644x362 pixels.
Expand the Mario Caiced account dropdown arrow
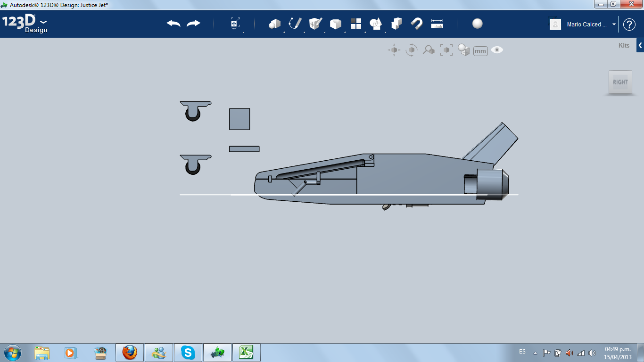pos(614,24)
